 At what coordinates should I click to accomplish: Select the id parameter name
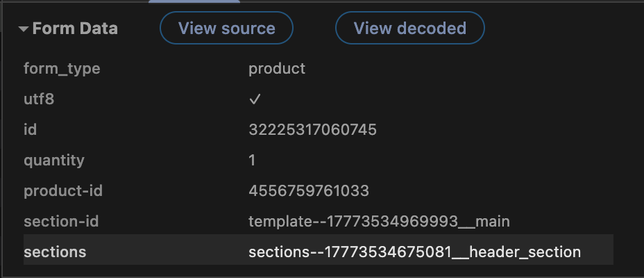pos(29,130)
